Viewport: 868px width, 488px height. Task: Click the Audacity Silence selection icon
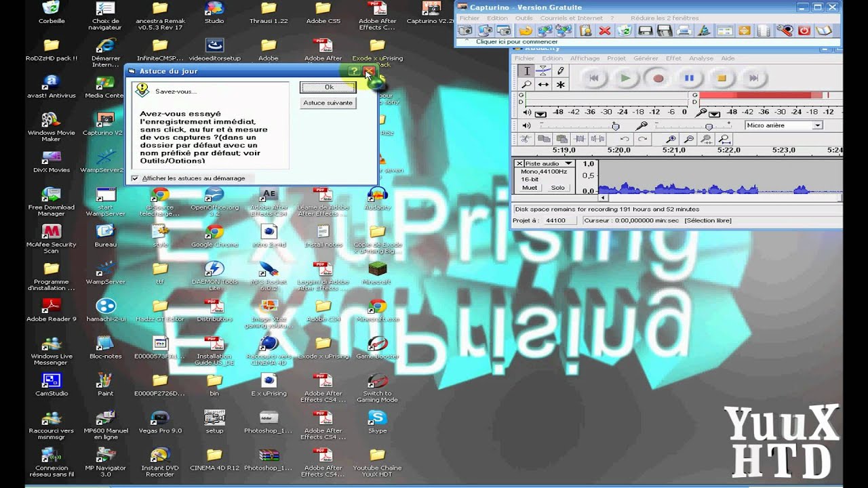[597, 139]
